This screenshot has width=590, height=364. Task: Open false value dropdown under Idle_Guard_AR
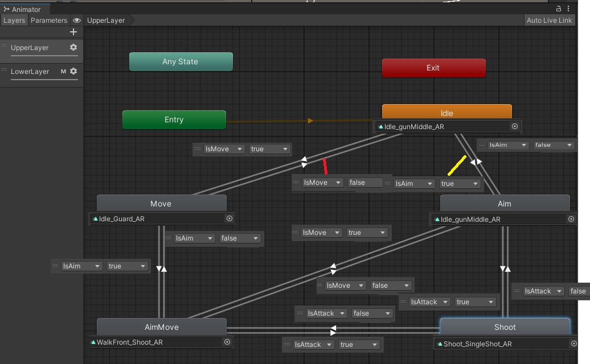point(240,238)
